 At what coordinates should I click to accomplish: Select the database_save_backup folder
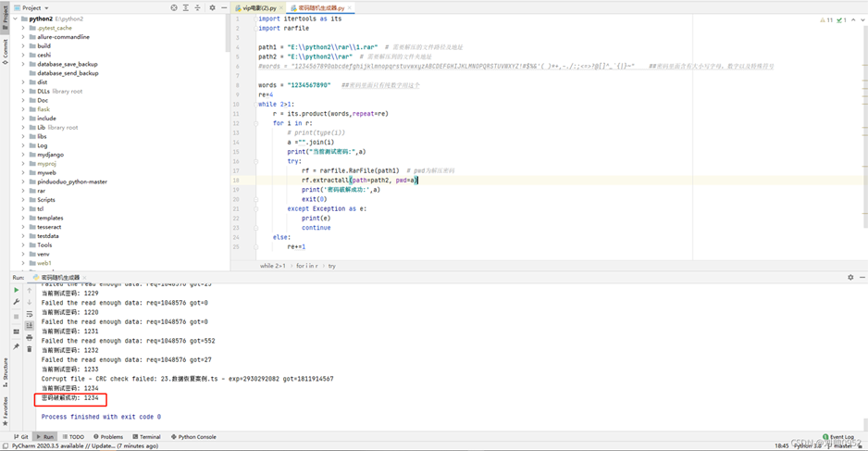click(x=68, y=64)
